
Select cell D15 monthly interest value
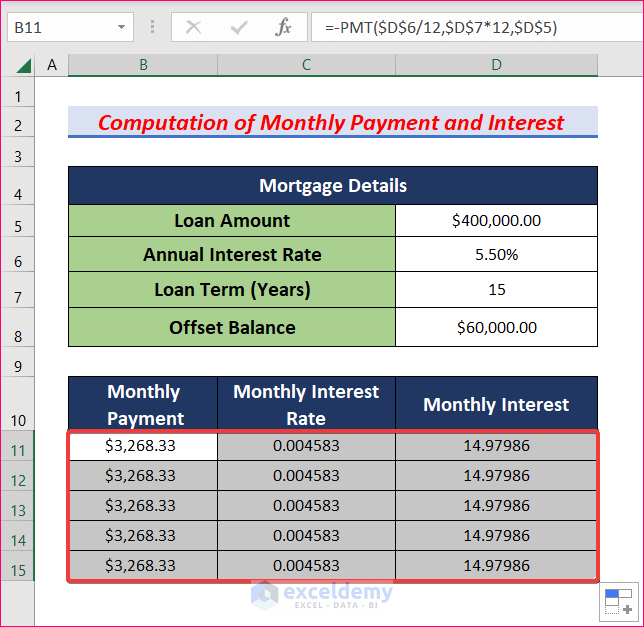pos(497,565)
